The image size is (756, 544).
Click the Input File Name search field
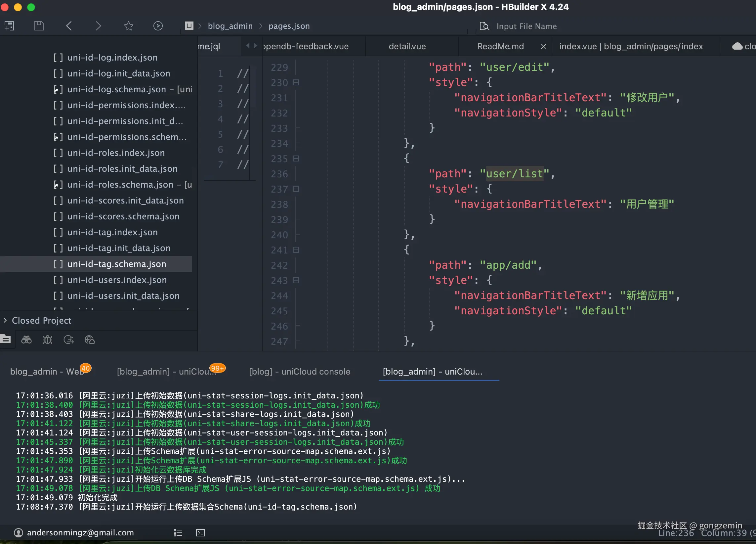[526, 26]
